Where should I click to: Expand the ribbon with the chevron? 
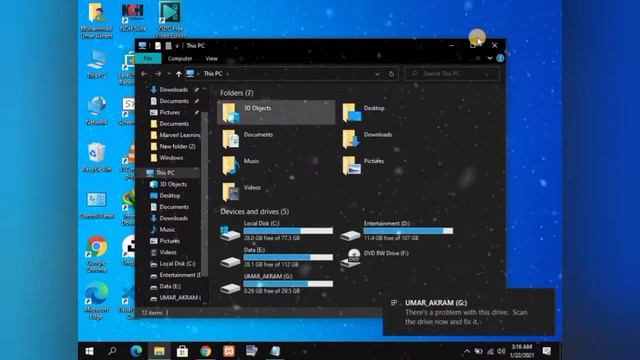click(x=489, y=58)
